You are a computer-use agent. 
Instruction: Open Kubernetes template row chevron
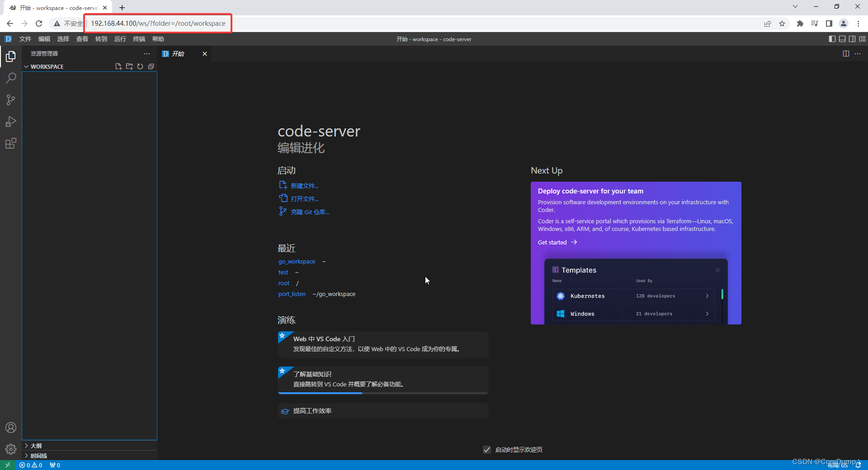pyautogui.click(x=707, y=296)
